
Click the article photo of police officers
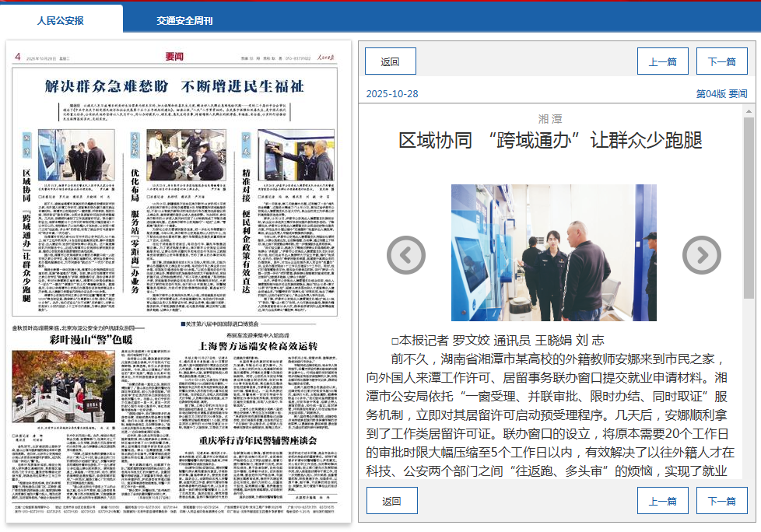(x=554, y=252)
